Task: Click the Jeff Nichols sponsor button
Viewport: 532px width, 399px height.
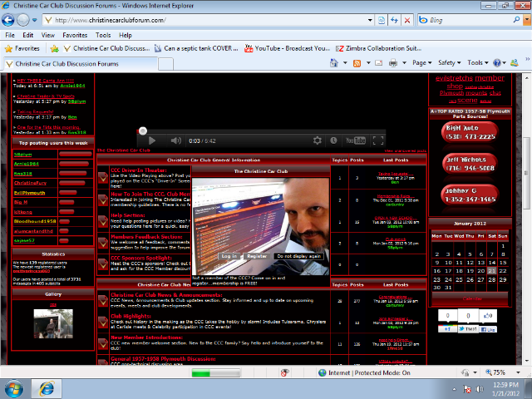Action: [470, 164]
